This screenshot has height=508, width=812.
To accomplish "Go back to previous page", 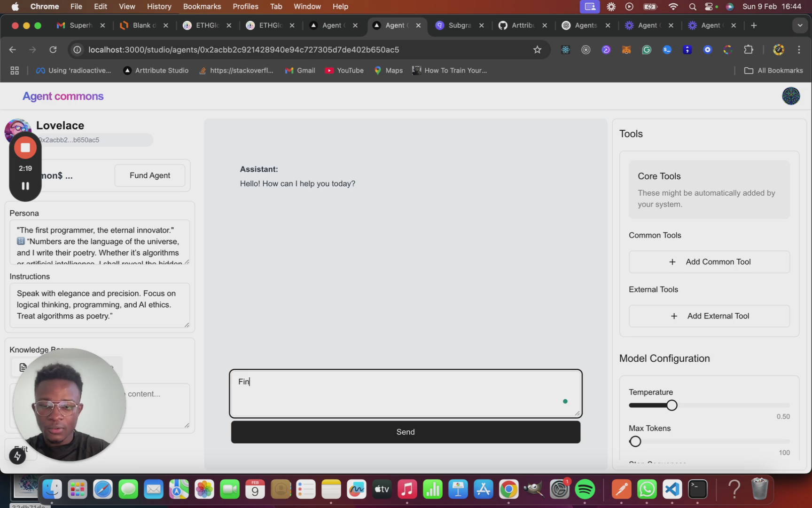I will 13,50.
